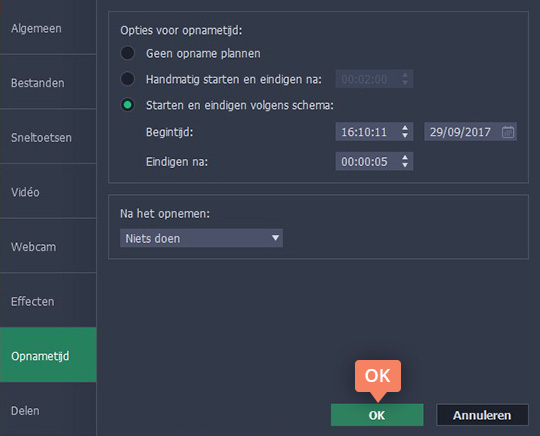
Task: Increase Eindigen na time with up arrow
Action: coord(405,158)
